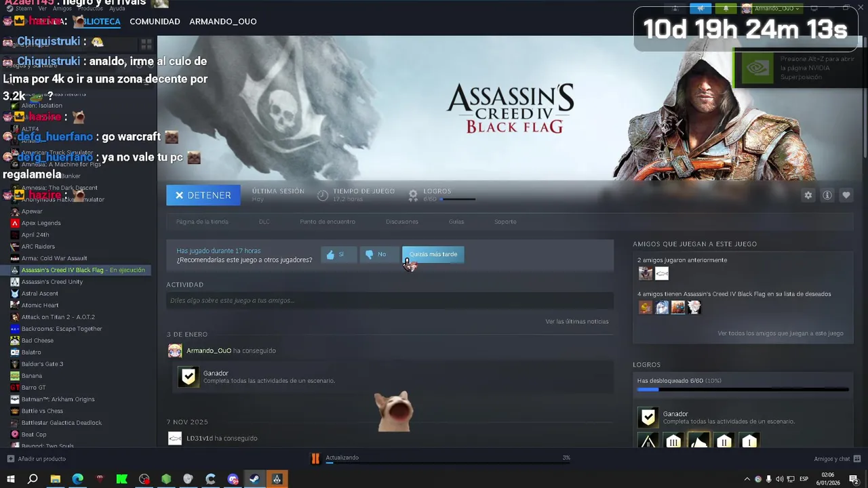868x488 pixels.
Task: Select Assassin's Creed Unity icon in library
Action: click(15, 282)
